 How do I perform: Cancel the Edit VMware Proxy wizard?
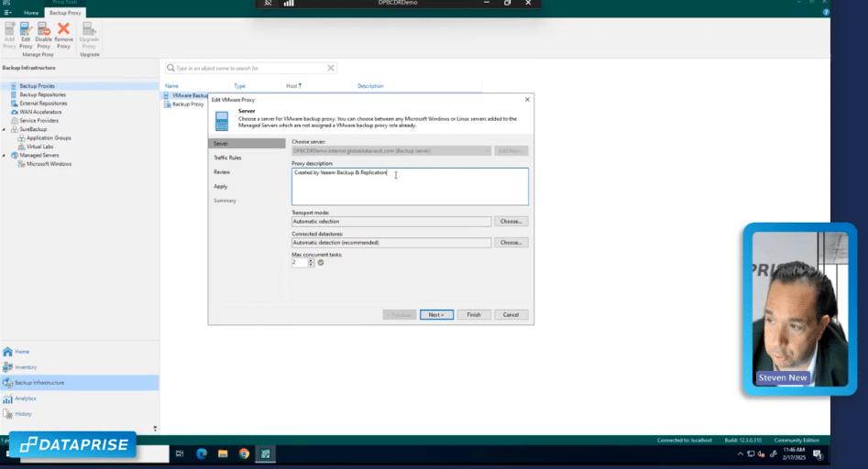tap(511, 315)
